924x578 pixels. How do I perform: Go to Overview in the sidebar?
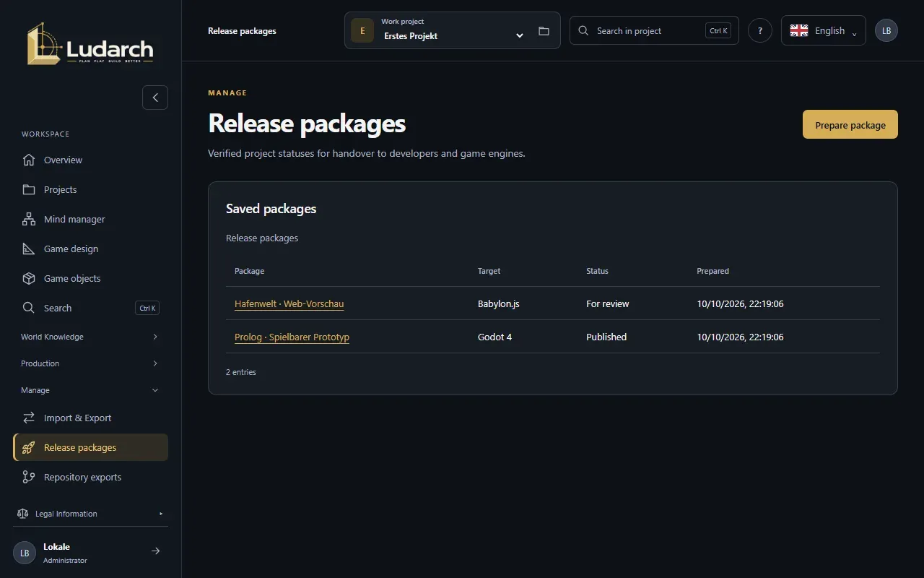point(90,160)
